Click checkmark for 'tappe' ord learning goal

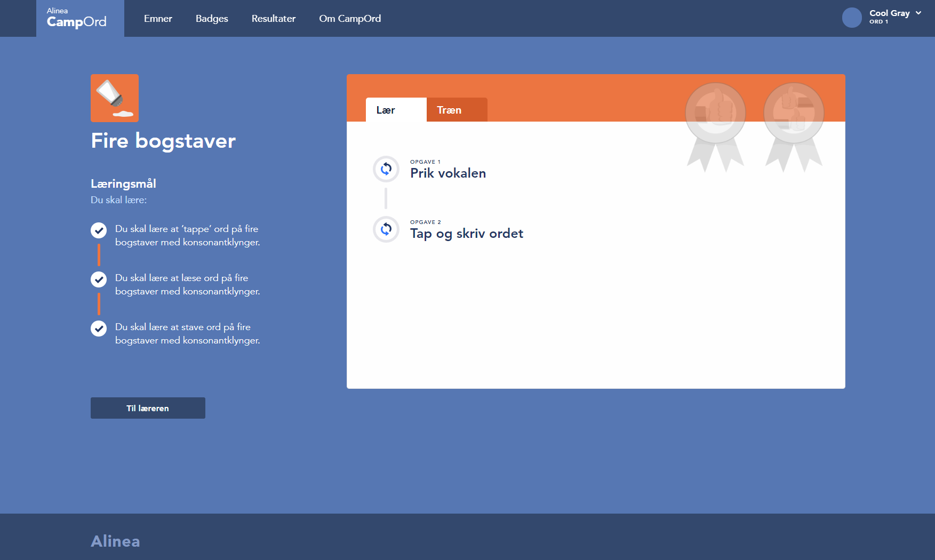coord(99,230)
